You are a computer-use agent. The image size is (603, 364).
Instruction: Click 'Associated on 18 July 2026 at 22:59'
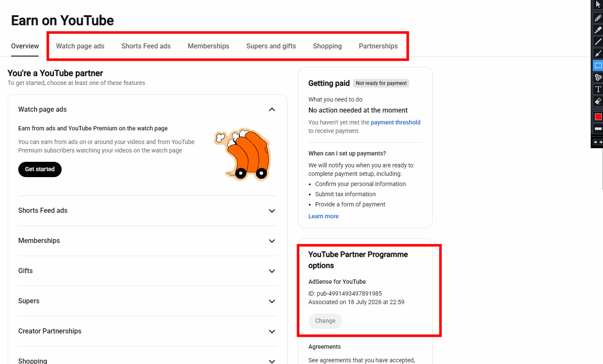[356, 302]
